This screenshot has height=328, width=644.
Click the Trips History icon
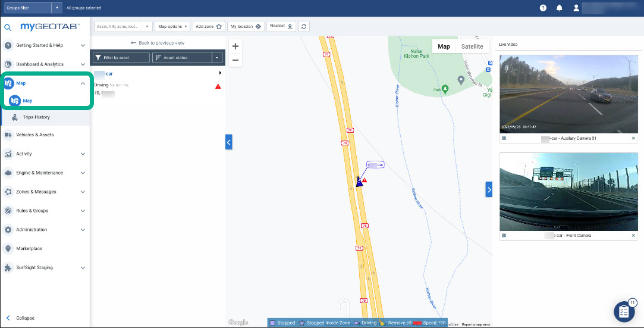tap(15, 117)
